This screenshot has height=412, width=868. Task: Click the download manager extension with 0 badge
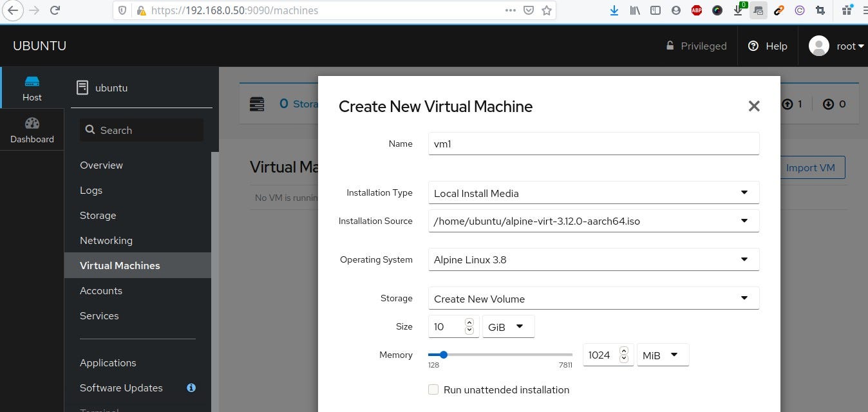[x=739, y=9]
